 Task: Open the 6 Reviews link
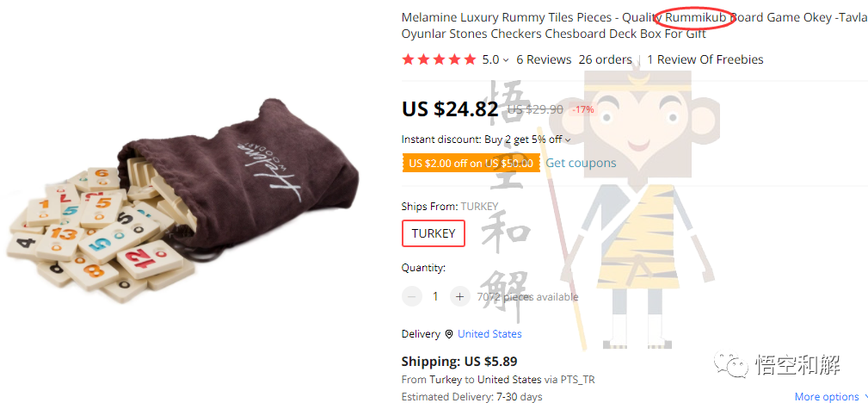click(543, 59)
